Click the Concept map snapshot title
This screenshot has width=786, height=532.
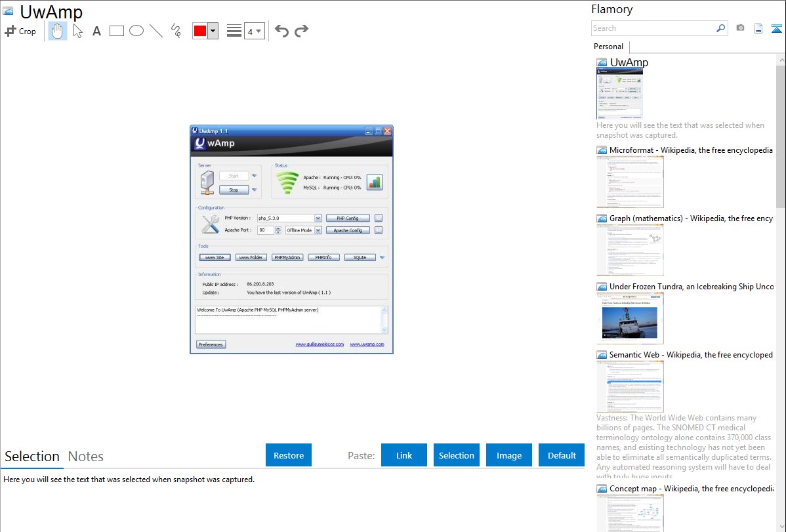pos(692,488)
